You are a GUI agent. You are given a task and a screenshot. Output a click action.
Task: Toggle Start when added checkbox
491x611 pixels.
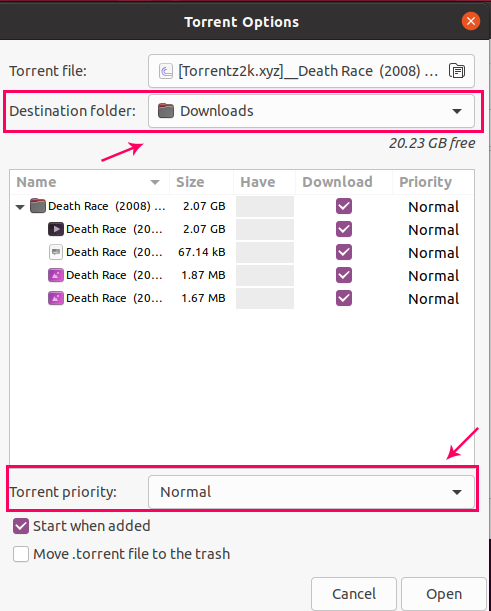click(21, 526)
